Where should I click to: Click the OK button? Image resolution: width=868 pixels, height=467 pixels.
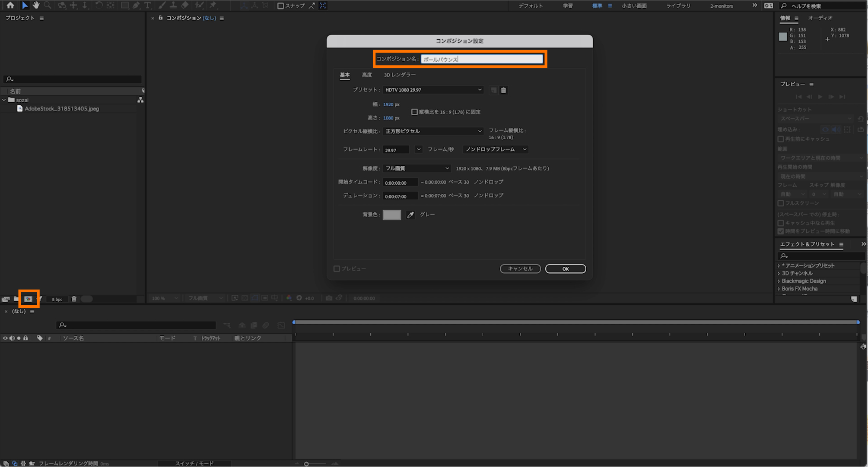point(565,268)
